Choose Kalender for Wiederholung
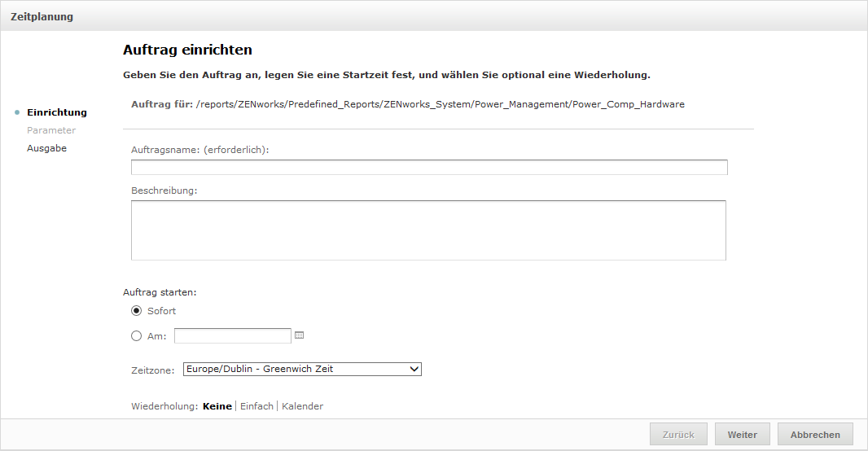The image size is (868, 451). pos(302,406)
